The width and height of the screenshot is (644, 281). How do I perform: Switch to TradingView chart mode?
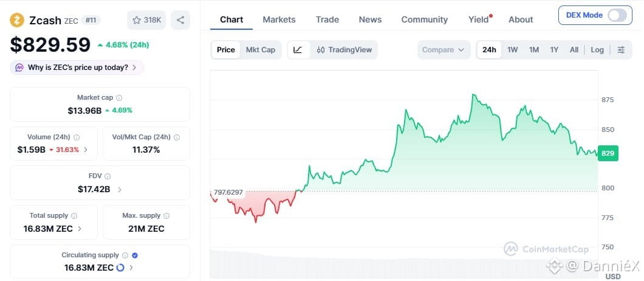coord(344,50)
